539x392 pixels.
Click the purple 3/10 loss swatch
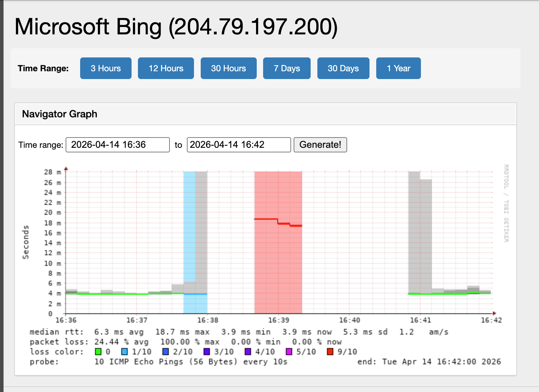(x=207, y=351)
